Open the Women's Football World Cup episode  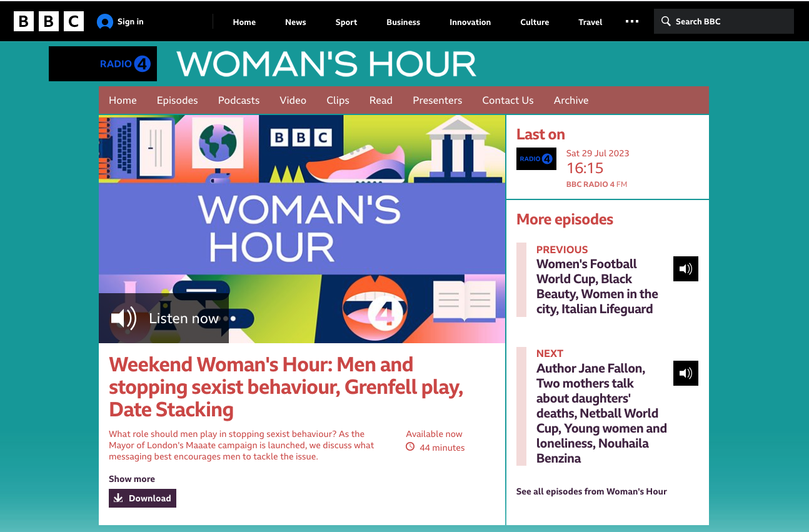point(596,286)
